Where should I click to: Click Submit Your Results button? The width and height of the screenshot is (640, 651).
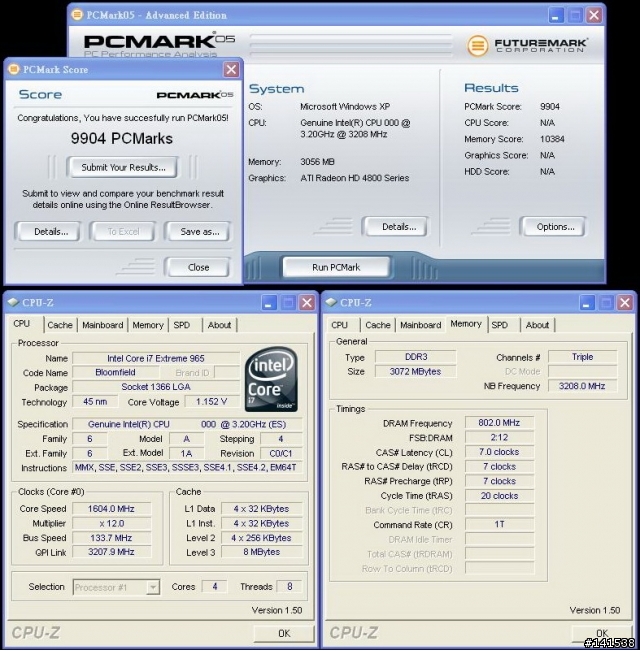click(123, 167)
